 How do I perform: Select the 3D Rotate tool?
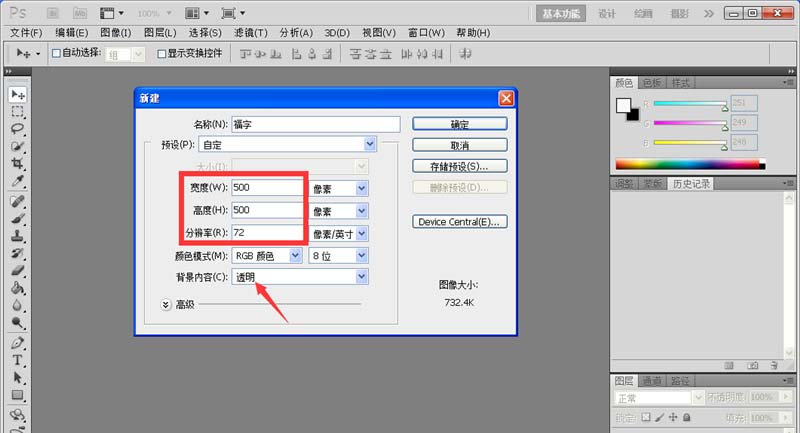click(x=17, y=415)
